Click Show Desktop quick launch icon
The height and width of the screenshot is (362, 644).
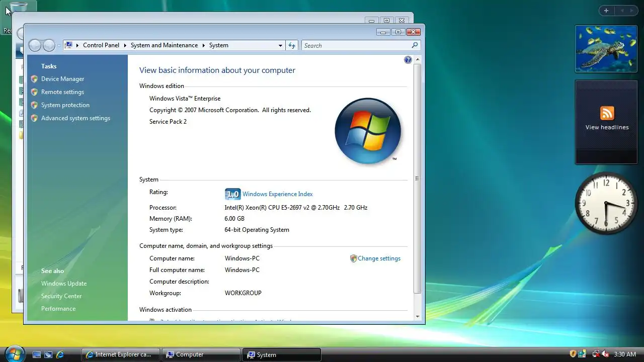pos(37,354)
